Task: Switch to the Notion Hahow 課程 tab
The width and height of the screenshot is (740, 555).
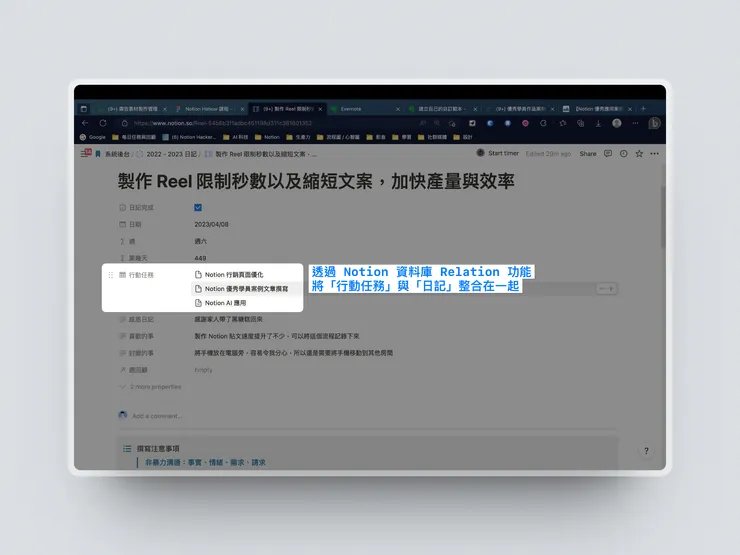Action: tap(208, 109)
